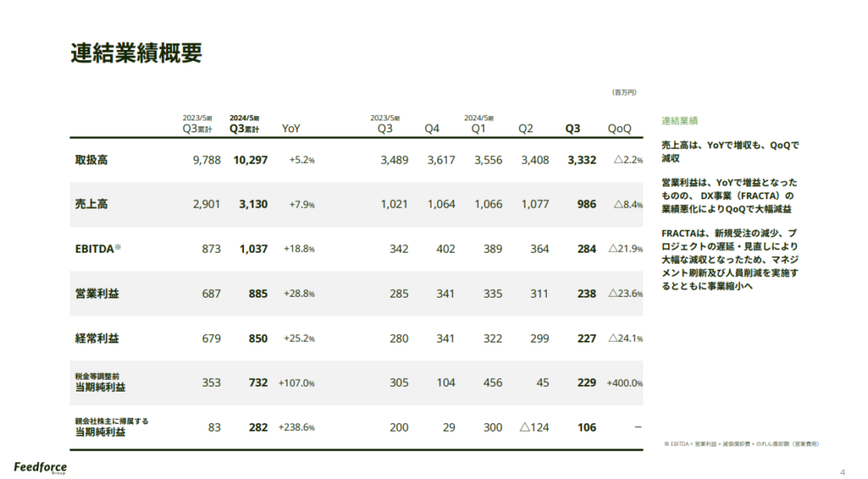This screenshot has height=479, width=868.
Task: Click the 売上高 row label
Action: (92, 204)
